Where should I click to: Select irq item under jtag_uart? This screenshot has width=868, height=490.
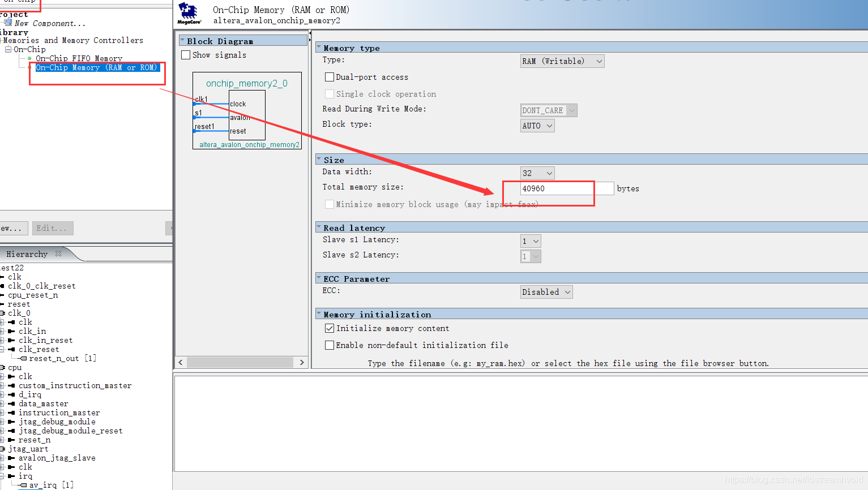[25, 476]
